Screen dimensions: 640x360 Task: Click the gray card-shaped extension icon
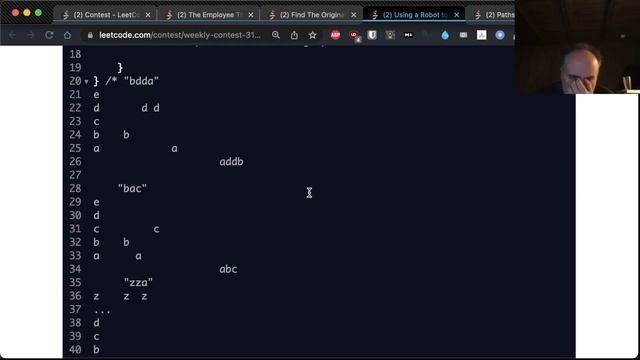pos(463,35)
